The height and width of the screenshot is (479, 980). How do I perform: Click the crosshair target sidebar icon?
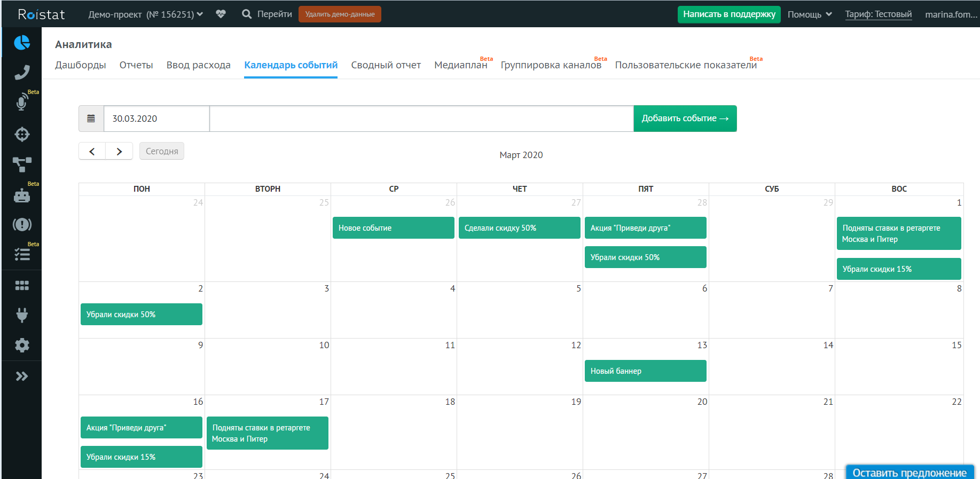click(22, 134)
